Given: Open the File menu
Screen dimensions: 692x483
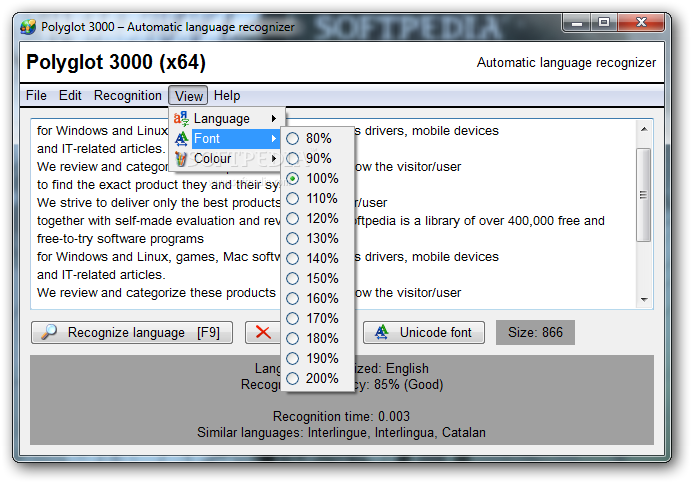Looking at the screenshot, I should pos(36,95).
